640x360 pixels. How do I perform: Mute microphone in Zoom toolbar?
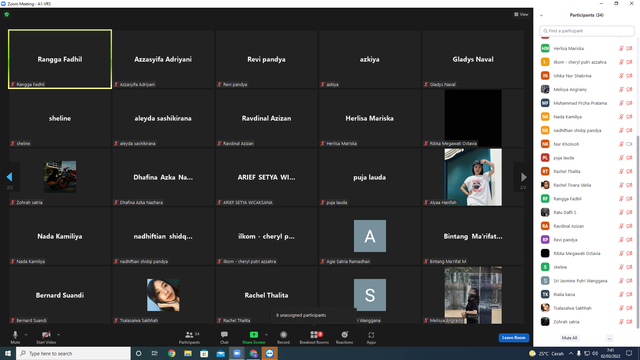(15, 337)
